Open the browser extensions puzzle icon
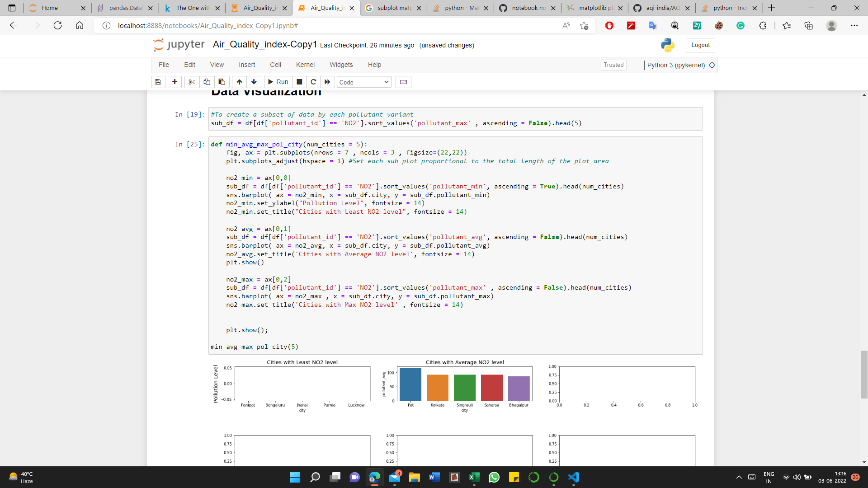This screenshot has width=868, height=488. 763,26
